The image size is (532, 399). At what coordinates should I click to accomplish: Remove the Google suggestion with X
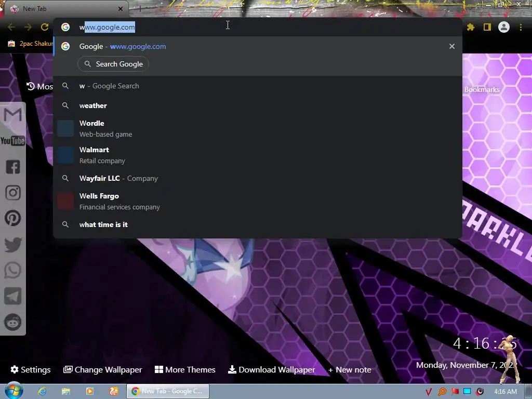tap(451, 46)
